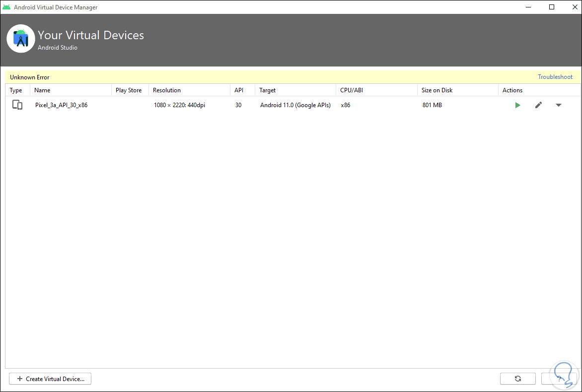Click the Size on Disk column header
The image size is (582, 392).
(437, 90)
